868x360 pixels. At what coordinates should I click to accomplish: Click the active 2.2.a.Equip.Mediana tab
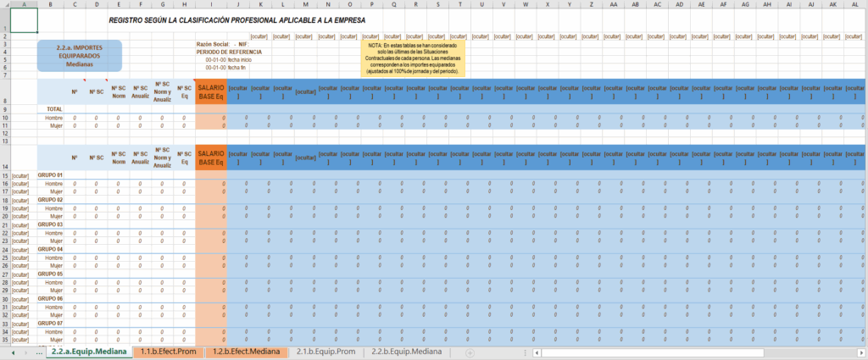point(89,352)
